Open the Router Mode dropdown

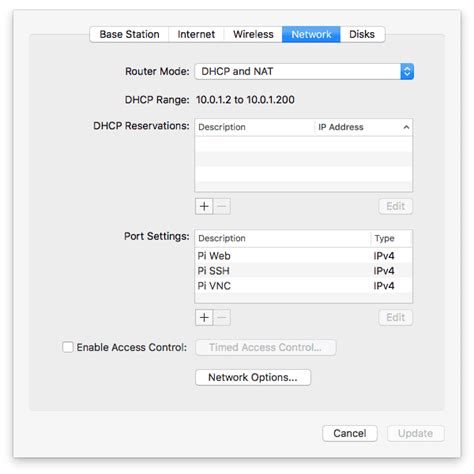(304, 71)
